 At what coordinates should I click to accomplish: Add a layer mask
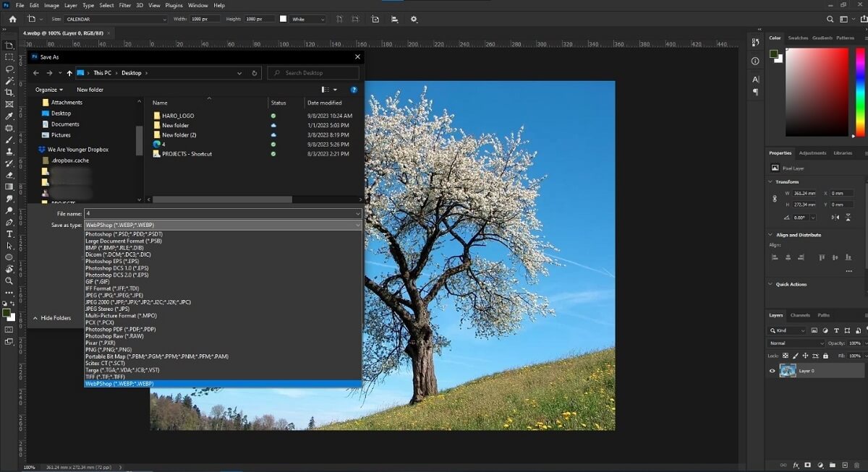[x=808, y=465]
